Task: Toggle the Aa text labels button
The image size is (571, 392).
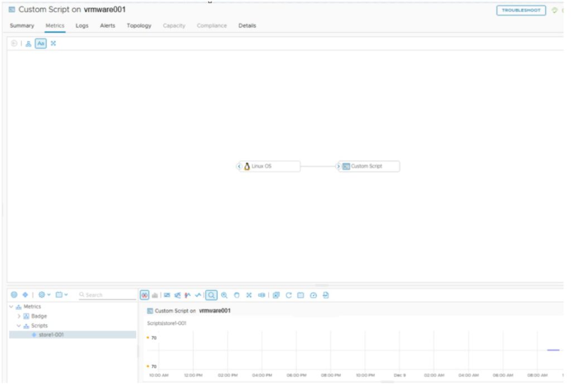Action: point(41,43)
